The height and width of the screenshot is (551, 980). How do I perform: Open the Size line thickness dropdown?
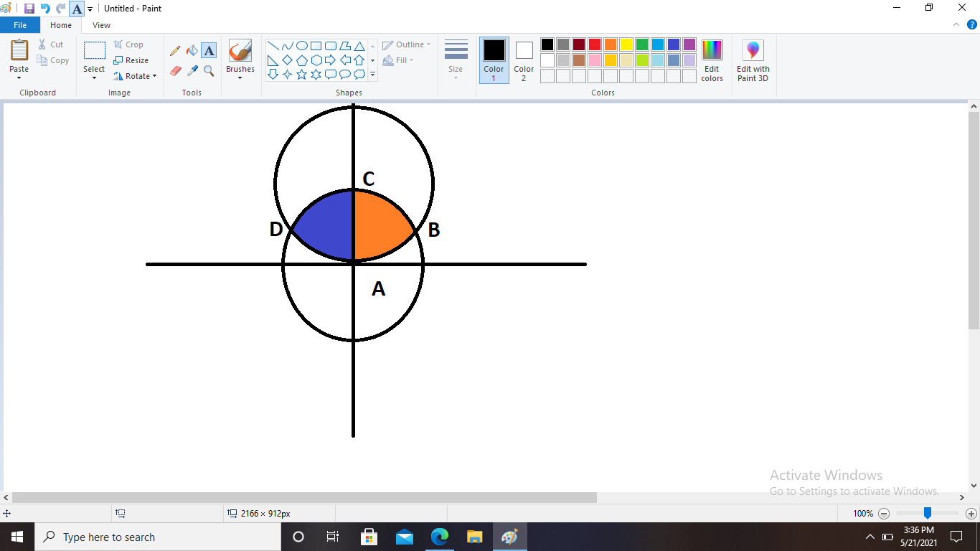[x=456, y=60]
